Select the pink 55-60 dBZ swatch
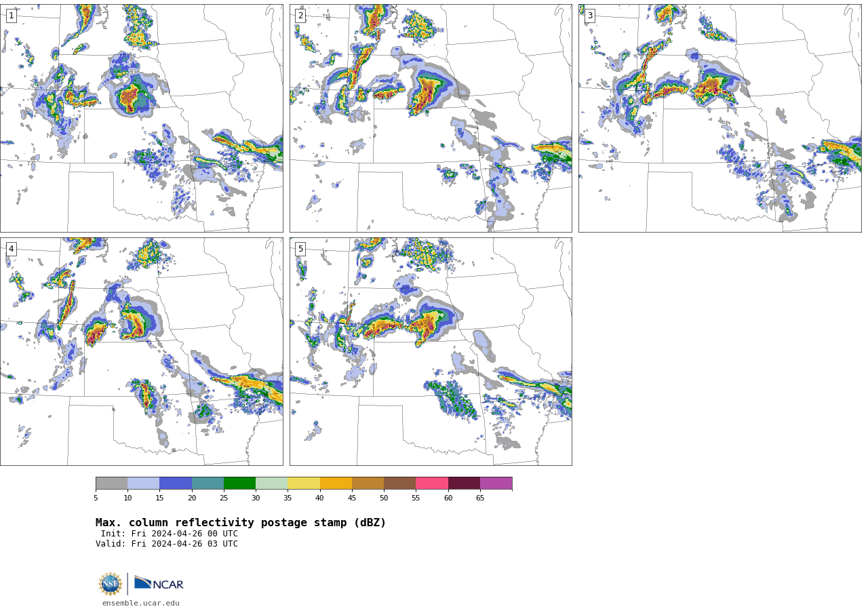Viewport: 868px width, 611px height. [432, 484]
